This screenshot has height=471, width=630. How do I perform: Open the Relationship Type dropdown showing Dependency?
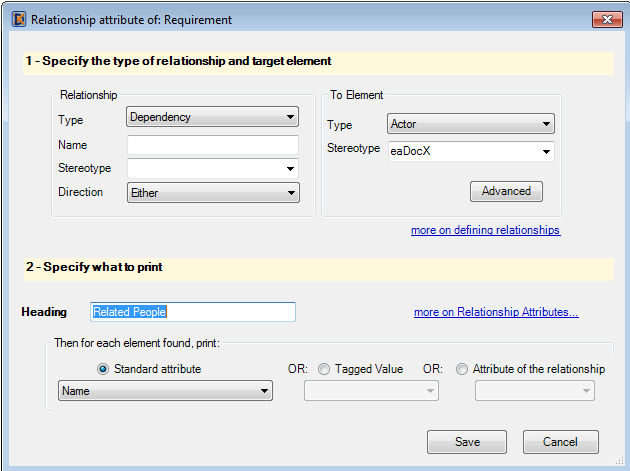pyautogui.click(x=212, y=117)
